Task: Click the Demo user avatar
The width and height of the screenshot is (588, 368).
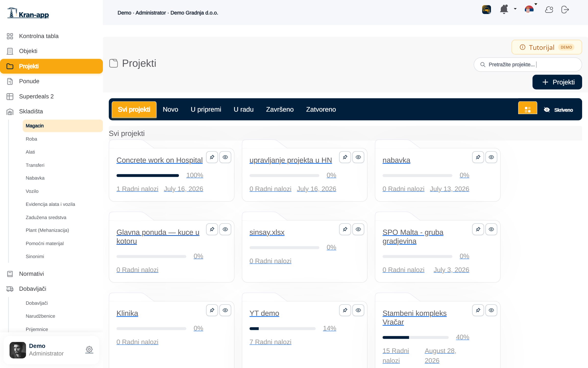Action: point(18,350)
